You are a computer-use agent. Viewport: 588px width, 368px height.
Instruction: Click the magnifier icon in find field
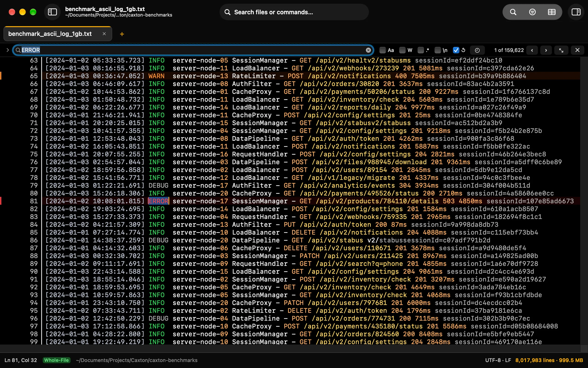click(18, 50)
